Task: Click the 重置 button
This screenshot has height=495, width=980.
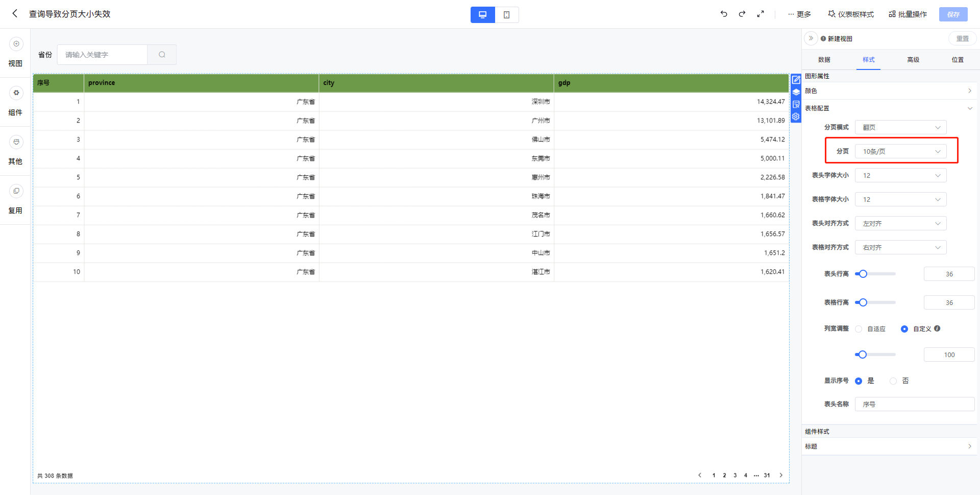Action: 963,38
